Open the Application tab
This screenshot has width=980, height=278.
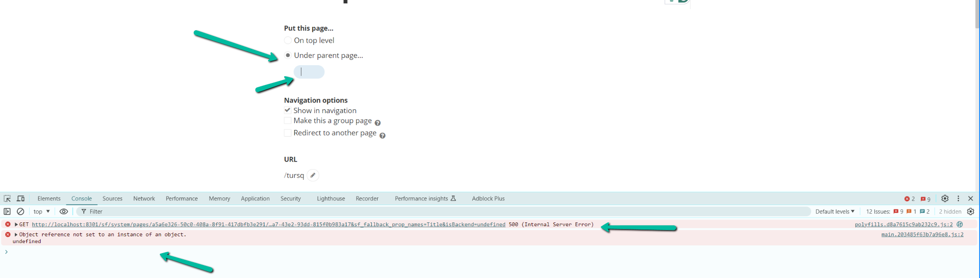[x=255, y=198]
